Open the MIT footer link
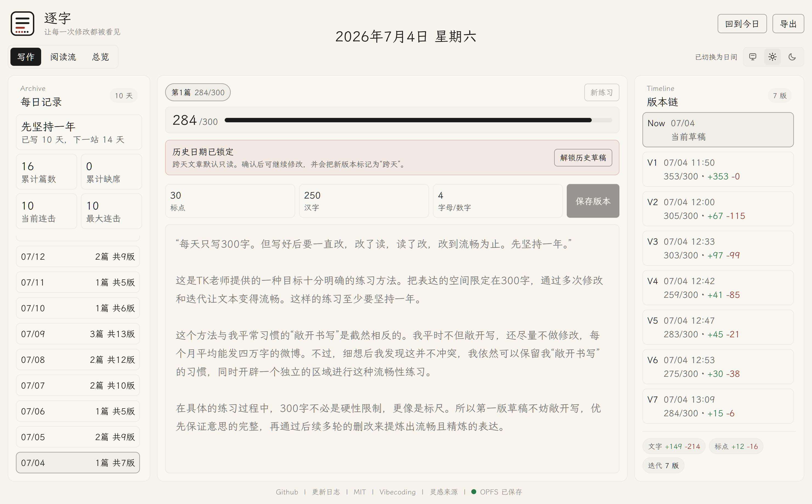 pyautogui.click(x=359, y=492)
